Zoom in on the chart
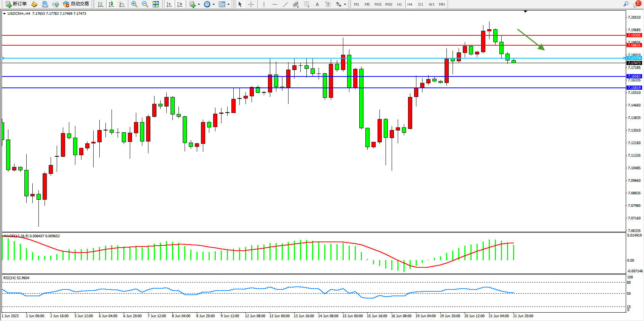 [x=134, y=4]
